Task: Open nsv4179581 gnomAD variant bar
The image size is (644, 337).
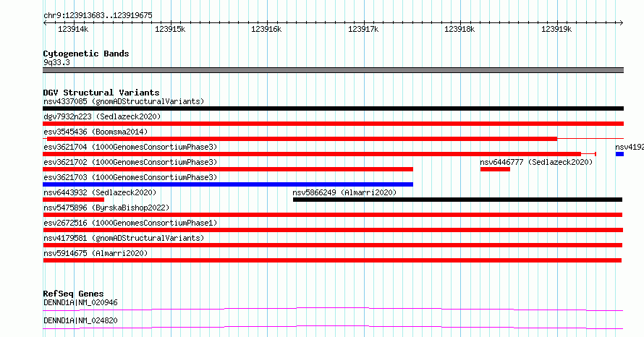Action: [x=333, y=245]
